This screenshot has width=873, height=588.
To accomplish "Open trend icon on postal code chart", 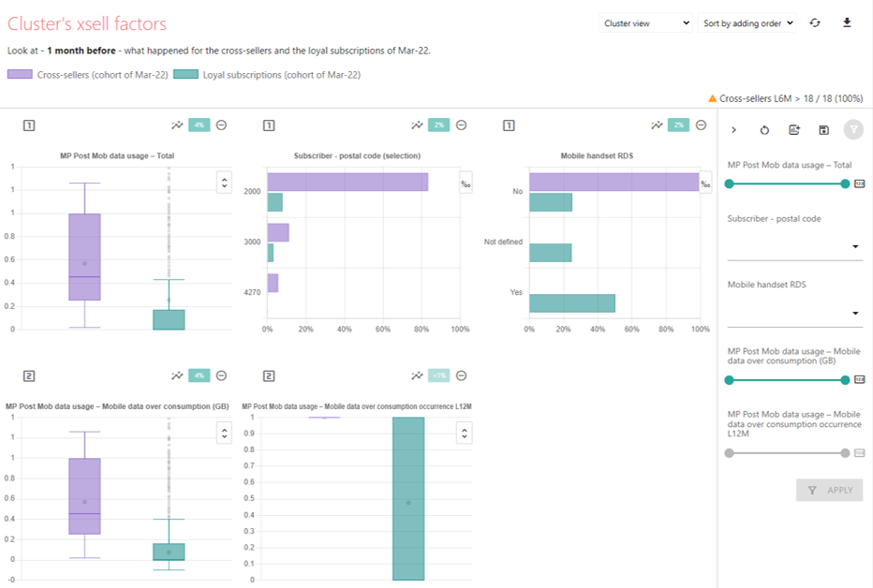I will pos(417,125).
